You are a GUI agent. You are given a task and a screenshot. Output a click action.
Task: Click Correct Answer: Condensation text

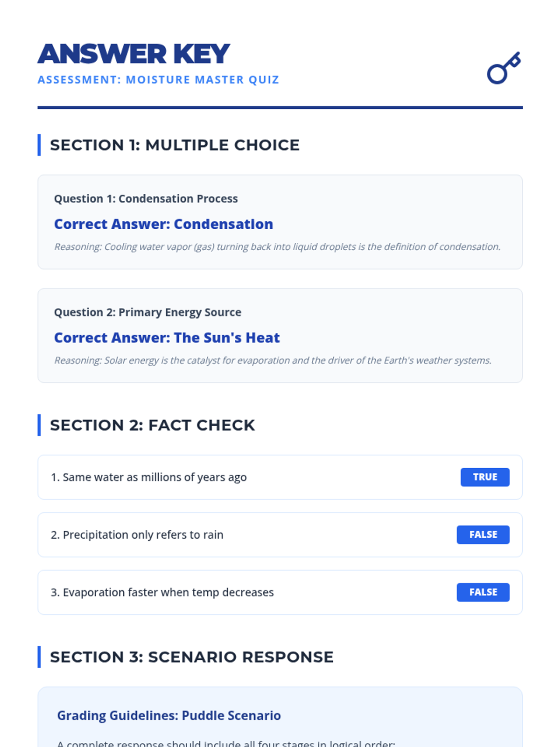[163, 224]
